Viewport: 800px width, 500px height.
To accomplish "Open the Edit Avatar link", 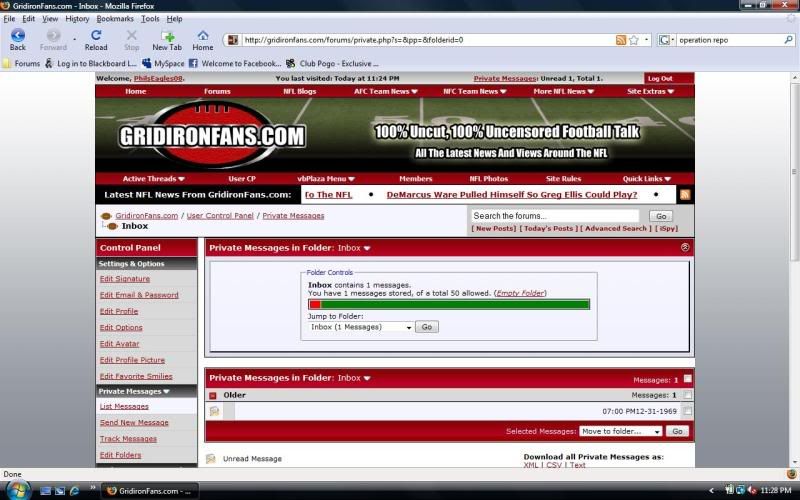I will click(x=119, y=344).
